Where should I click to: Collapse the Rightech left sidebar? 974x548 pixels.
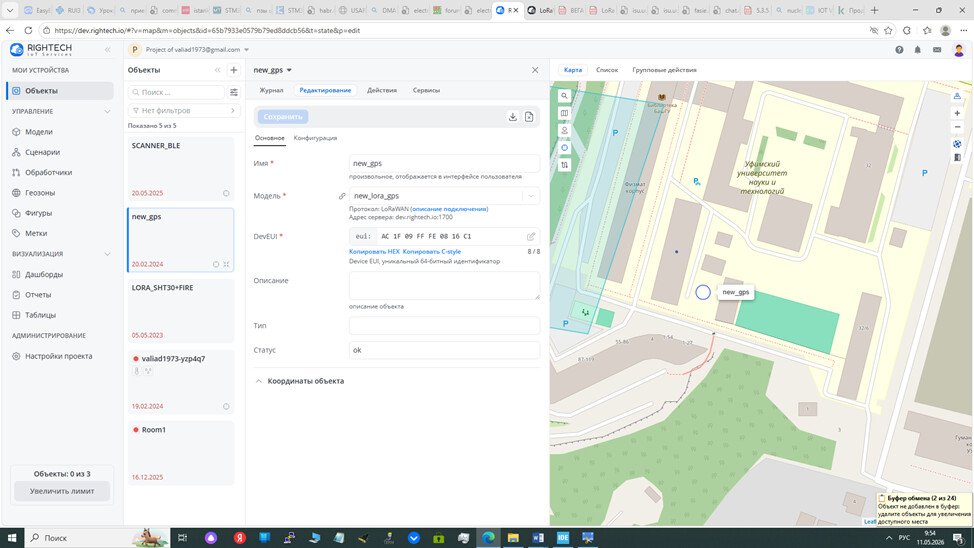coord(107,50)
